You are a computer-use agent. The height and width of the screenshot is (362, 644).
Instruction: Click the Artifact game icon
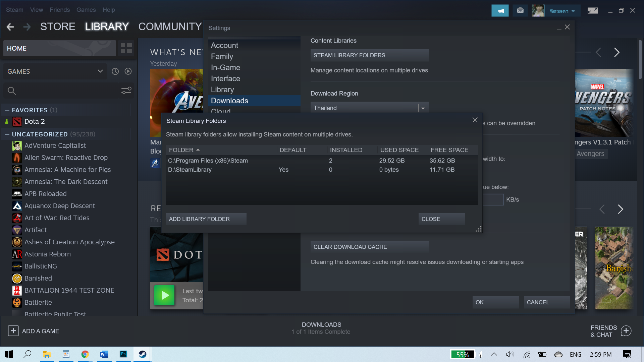(x=17, y=230)
